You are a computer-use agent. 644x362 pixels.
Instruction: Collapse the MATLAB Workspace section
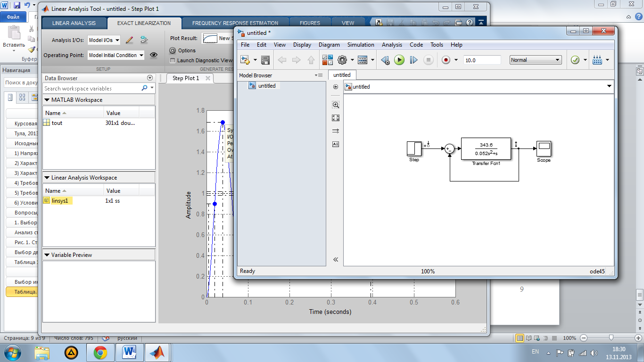[x=47, y=100]
